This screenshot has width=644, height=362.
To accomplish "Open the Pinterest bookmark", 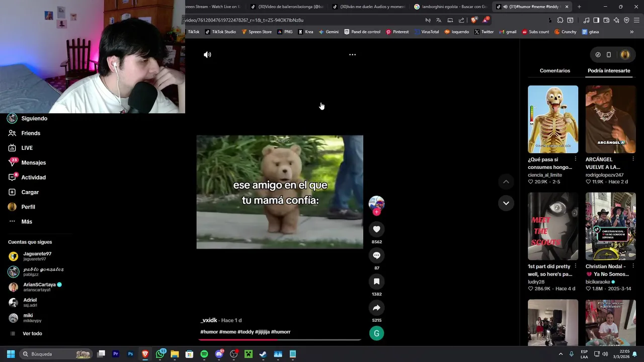I will pyautogui.click(x=397, y=32).
